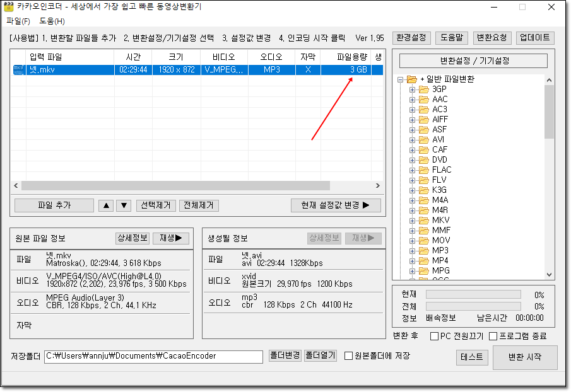Screen dimensions: 571x392
Task: Click the AC3 folder icon
Action: [x=423, y=110]
